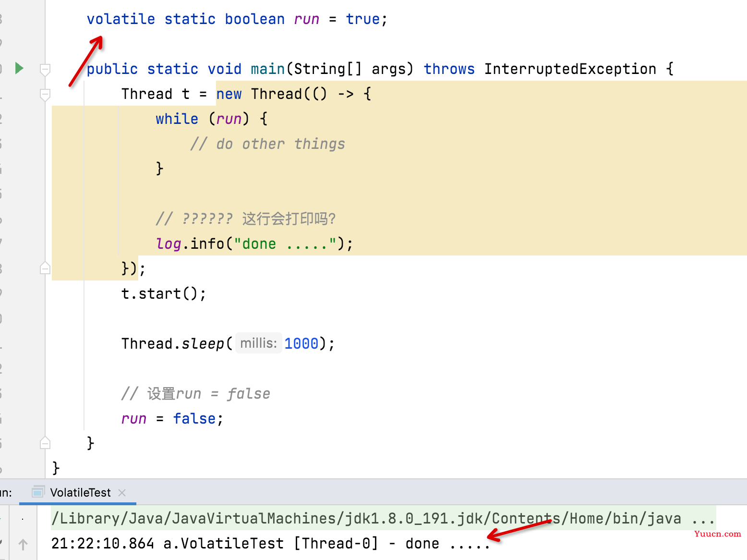Click fold end marker beside '});' line
Image resolution: width=747 pixels, height=560 pixels.
pos(45,268)
